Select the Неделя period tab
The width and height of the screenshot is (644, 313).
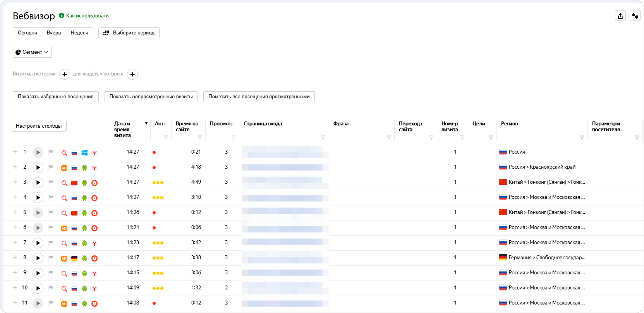[x=79, y=33]
